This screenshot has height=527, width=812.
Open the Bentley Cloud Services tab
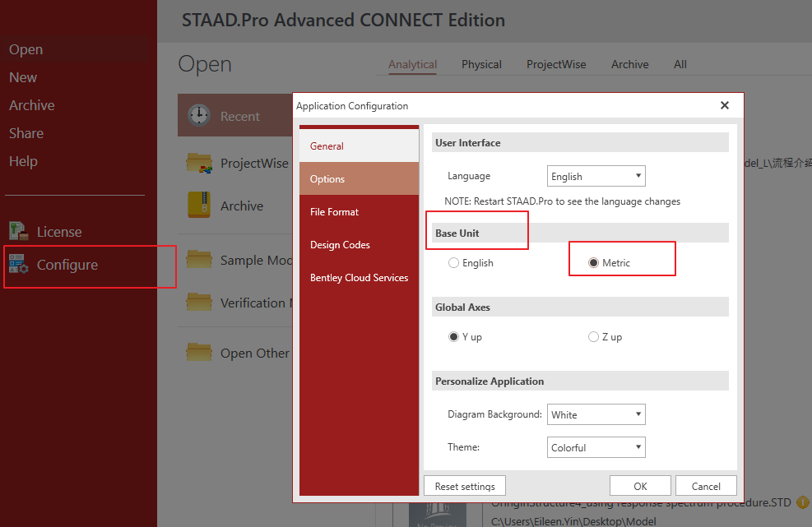point(359,278)
